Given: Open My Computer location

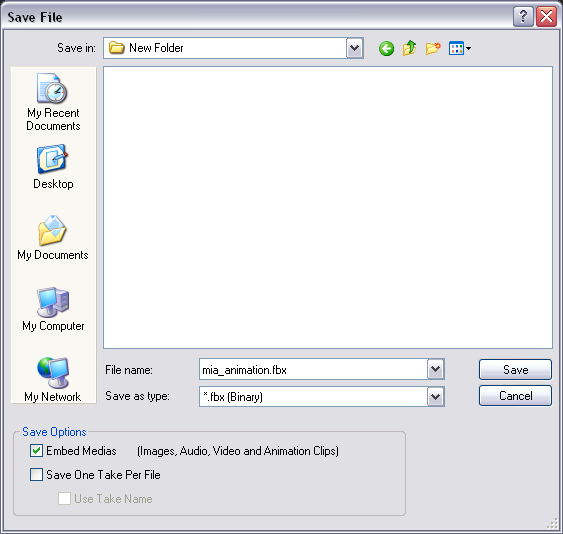Looking at the screenshot, I should pos(53,309).
